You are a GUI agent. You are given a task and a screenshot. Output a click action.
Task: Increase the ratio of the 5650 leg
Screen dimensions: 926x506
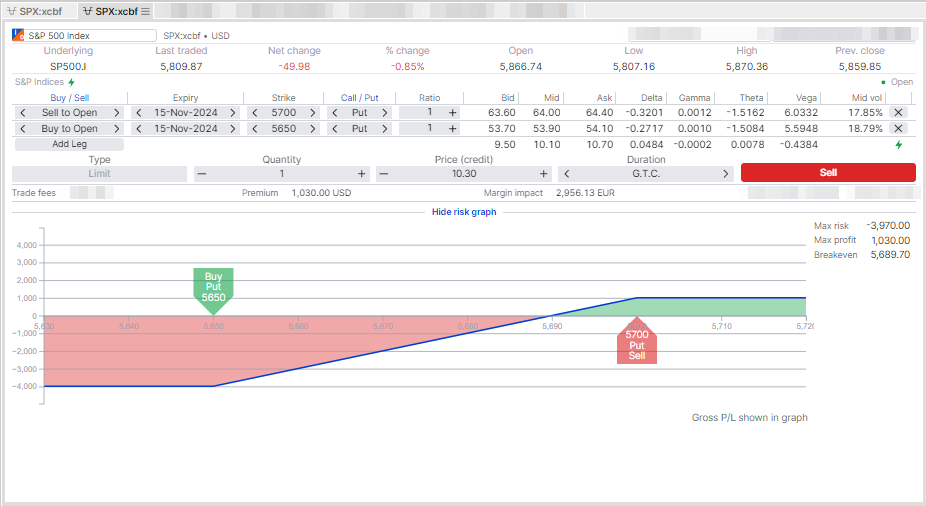[x=453, y=129]
